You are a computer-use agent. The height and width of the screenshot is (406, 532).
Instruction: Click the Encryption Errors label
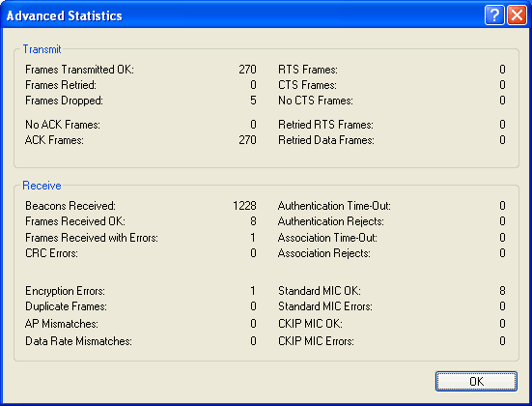click(65, 291)
